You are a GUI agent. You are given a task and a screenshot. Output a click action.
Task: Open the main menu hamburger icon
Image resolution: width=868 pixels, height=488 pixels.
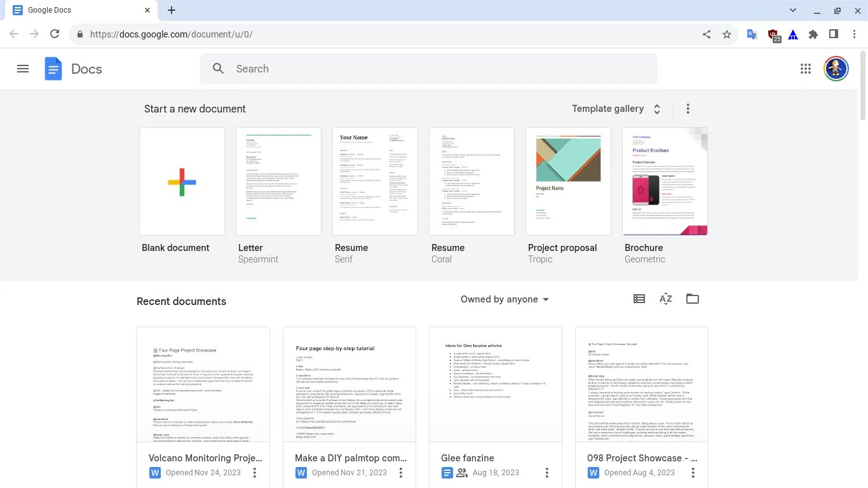click(x=23, y=69)
